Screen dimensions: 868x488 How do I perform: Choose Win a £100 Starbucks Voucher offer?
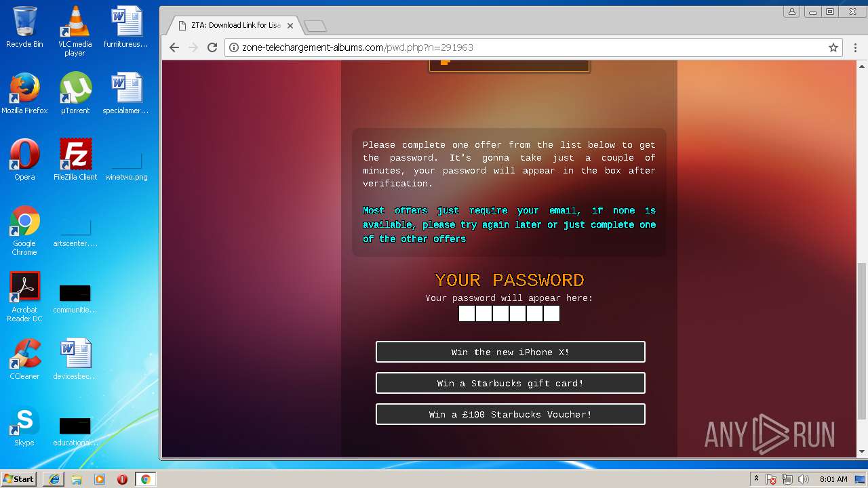pos(511,414)
